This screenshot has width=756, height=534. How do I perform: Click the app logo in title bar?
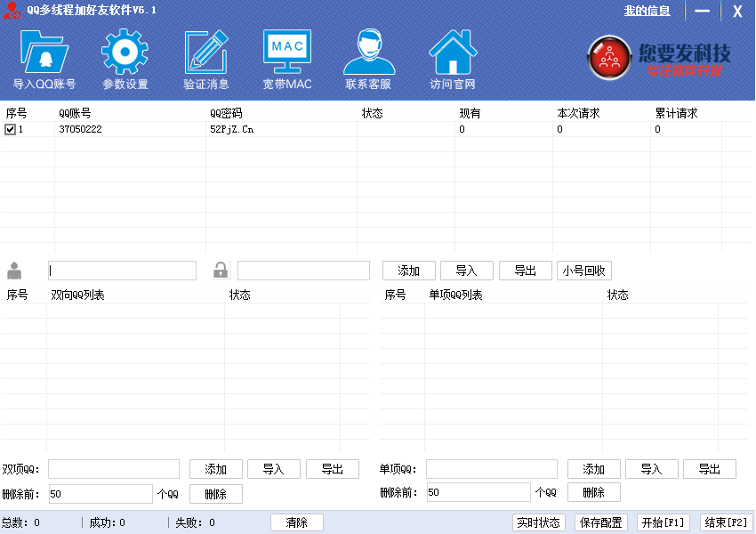coord(12,11)
